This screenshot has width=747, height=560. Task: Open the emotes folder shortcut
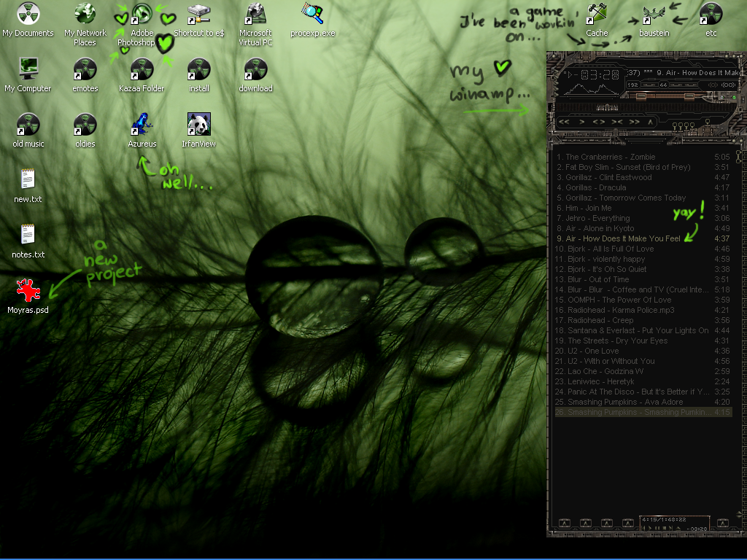coord(85,75)
